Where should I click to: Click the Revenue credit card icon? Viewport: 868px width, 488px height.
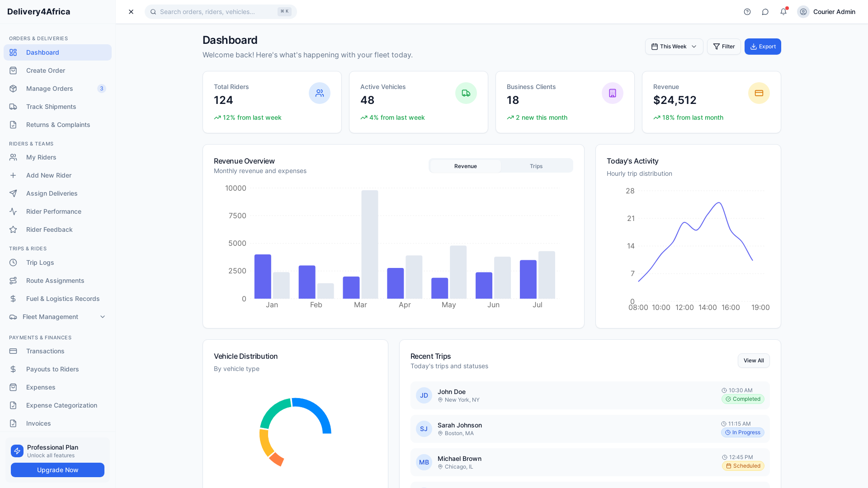(x=759, y=93)
